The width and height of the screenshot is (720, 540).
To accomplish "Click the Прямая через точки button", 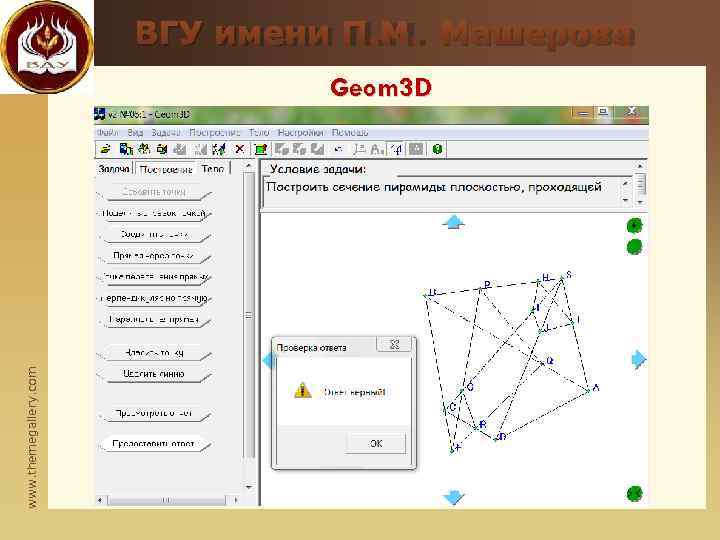I will [153, 256].
